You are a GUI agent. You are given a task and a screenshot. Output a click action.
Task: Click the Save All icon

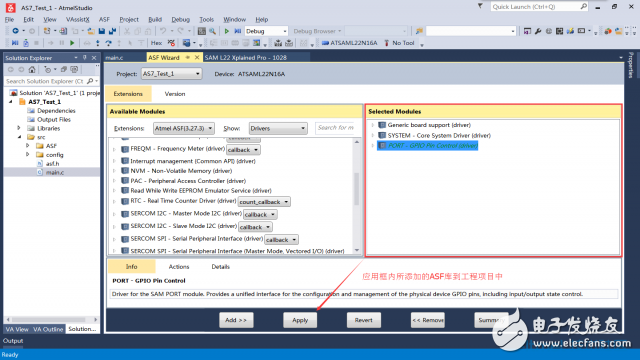[x=112, y=31]
